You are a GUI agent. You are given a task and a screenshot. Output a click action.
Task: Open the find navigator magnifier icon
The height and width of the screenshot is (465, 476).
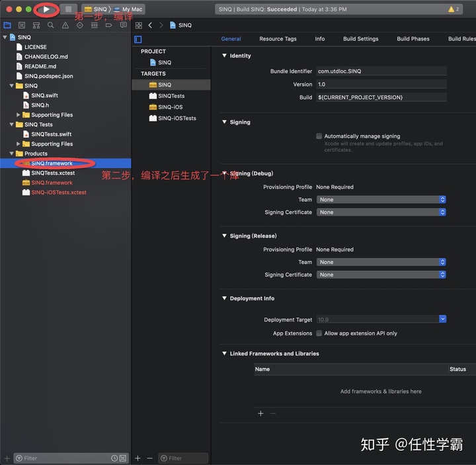pos(51,25)
